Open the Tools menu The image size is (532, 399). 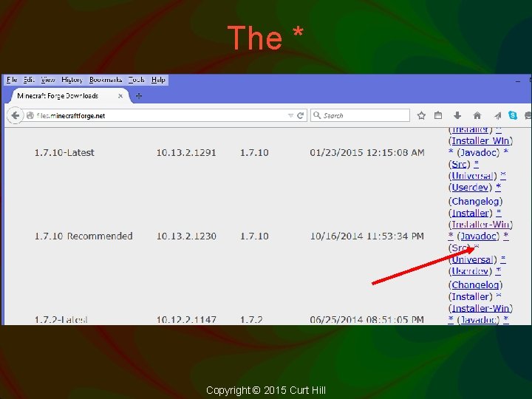point(137,80)
